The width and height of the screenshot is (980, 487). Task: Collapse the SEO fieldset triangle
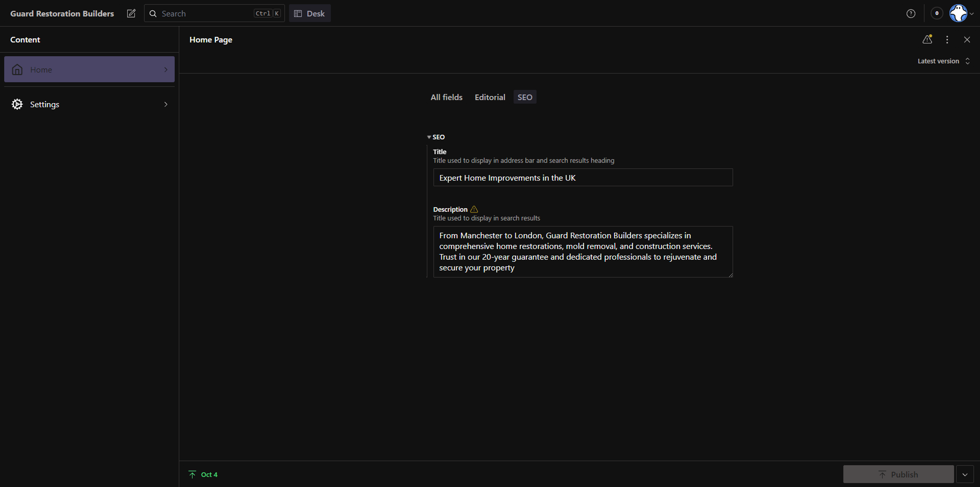pyautogui.click(x=429, y=137)
